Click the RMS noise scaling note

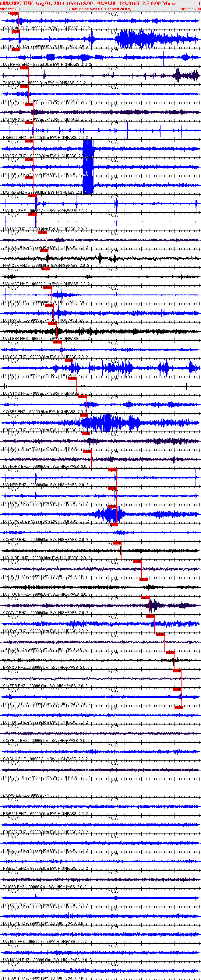click(100, 9)
